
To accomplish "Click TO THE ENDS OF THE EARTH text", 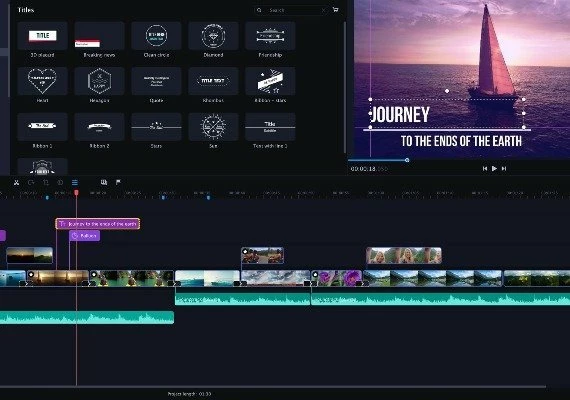I will [x=461, y=141].
